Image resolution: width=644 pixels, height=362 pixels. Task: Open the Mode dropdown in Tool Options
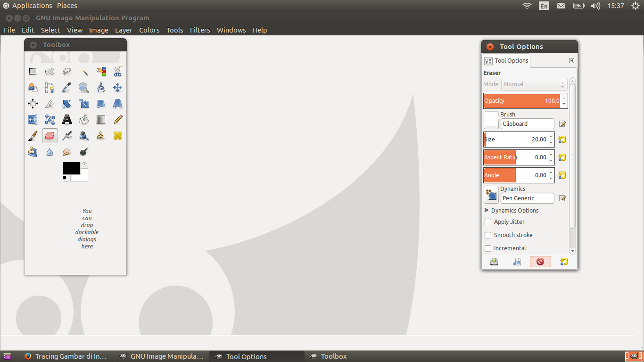click(534, 84)
